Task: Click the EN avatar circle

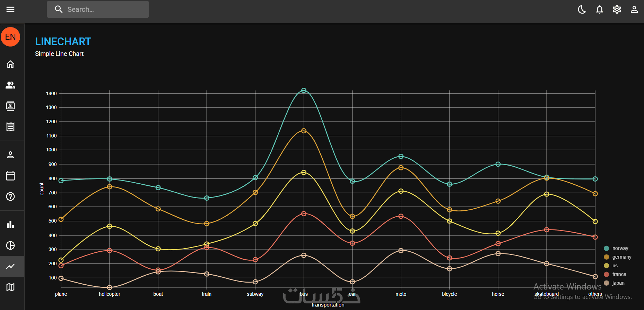Action: pyautogui.click(x=10, y=37)
